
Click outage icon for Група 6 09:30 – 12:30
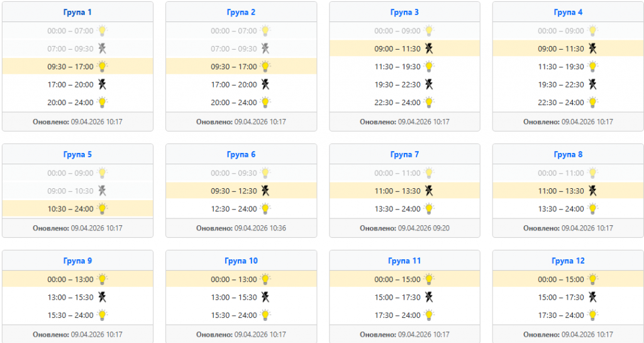[265, 191]
